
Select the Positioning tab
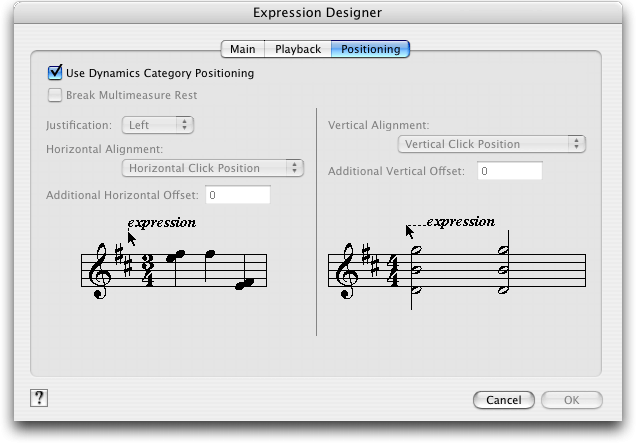tap(370, 49)
